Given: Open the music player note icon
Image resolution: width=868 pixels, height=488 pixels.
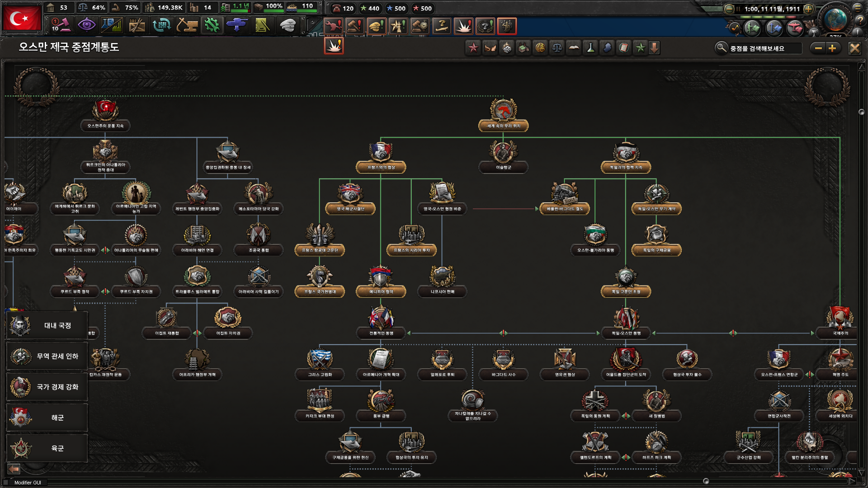Looking at the screenshot, I should click(x=735, y=28).
